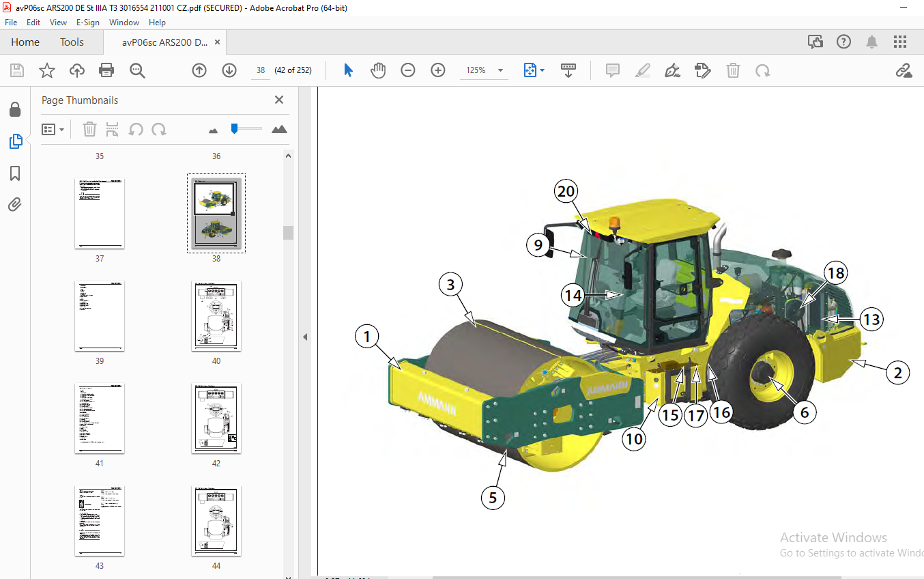Select the Highlight text pen tool

point(643,70)
